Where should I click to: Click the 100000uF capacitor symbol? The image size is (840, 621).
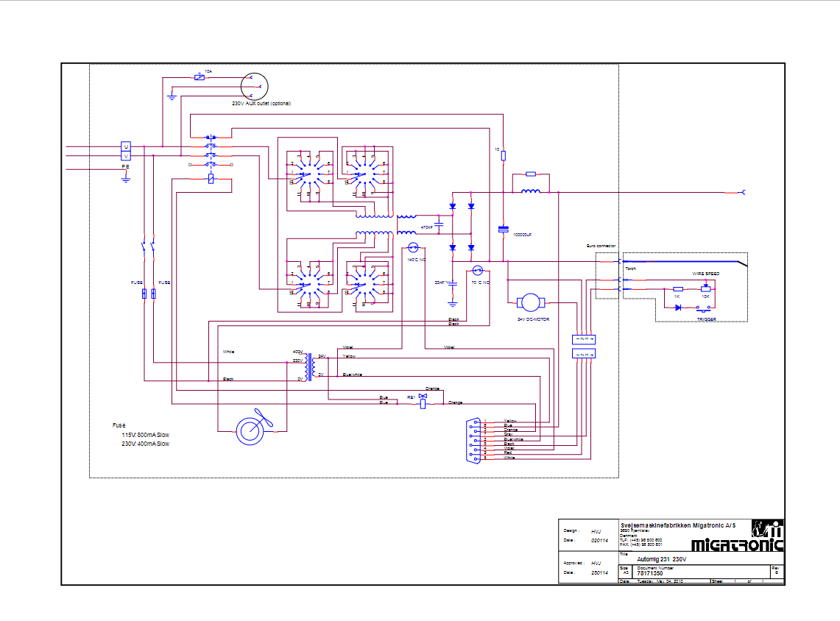click(x=504, y=229)
